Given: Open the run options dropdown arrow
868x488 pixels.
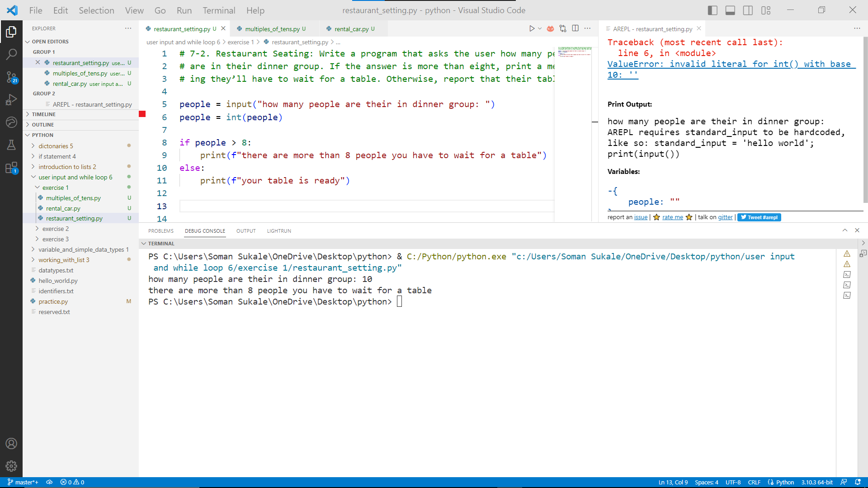Looking at the screenshot, I should click(540, 28).
